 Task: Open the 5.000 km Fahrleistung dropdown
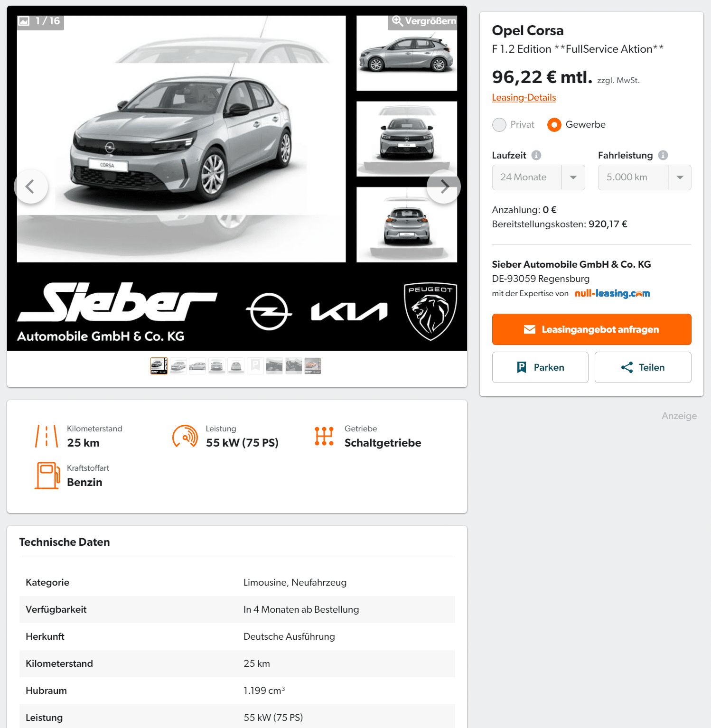(645, 177)
